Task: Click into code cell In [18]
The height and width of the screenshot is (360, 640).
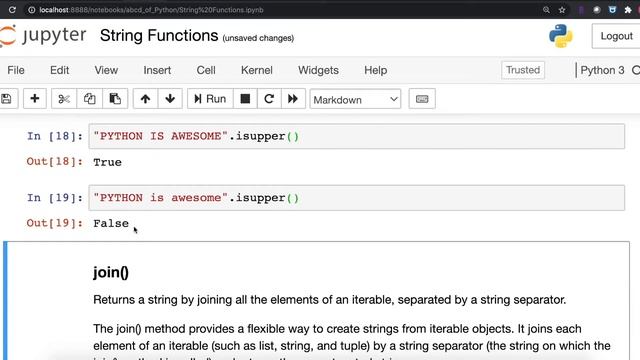Action: 356,136
